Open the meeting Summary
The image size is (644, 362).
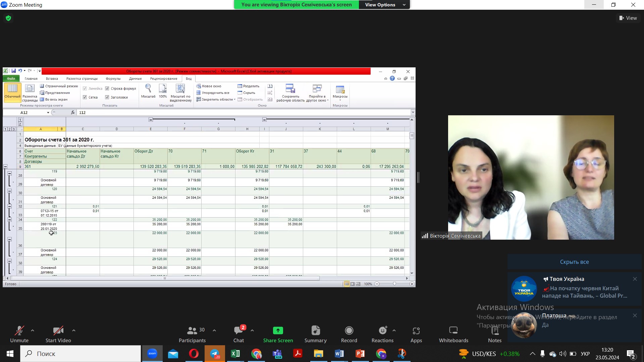pyautogui.click(x=316, y=334)
